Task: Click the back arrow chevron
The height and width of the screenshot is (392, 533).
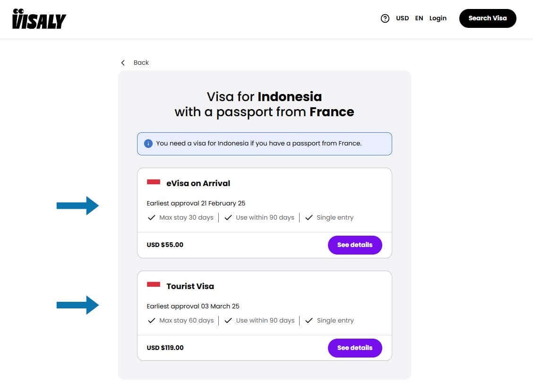Action: [x=123, y=63]
